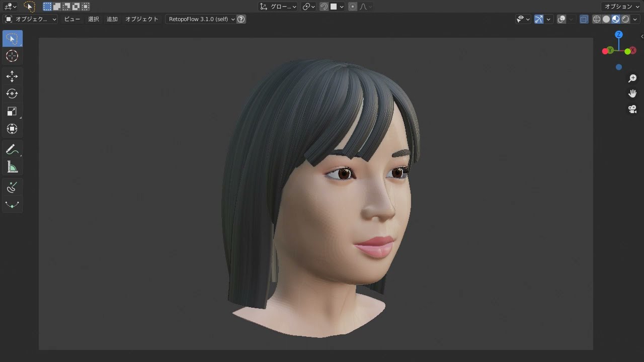The width and height of the screenshot is (644, 362).
Task: Activate the Move tool in the toolbar
Action: tap(12, 76)
